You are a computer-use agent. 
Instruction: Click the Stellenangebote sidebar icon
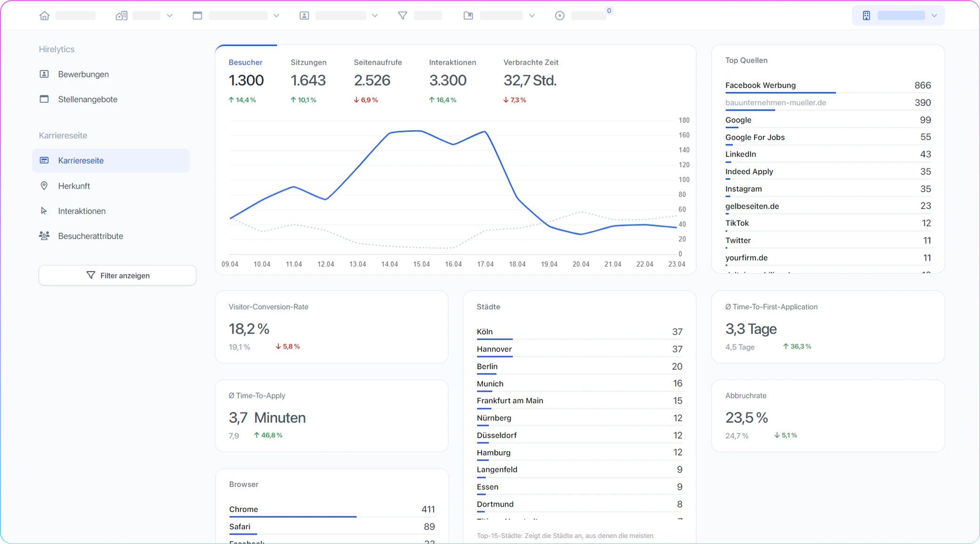(44, 99)
